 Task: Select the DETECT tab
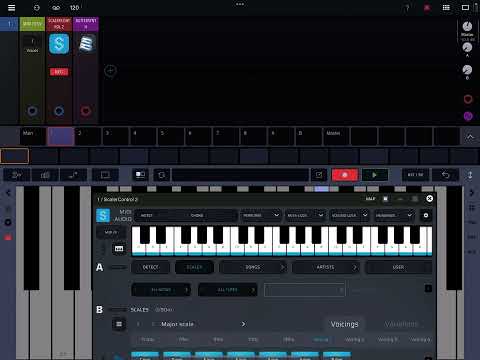tap(151, 267)
